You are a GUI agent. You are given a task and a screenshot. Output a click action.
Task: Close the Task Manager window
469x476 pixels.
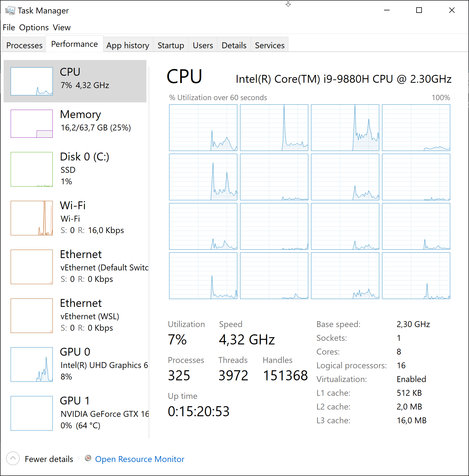click(452, 10)
